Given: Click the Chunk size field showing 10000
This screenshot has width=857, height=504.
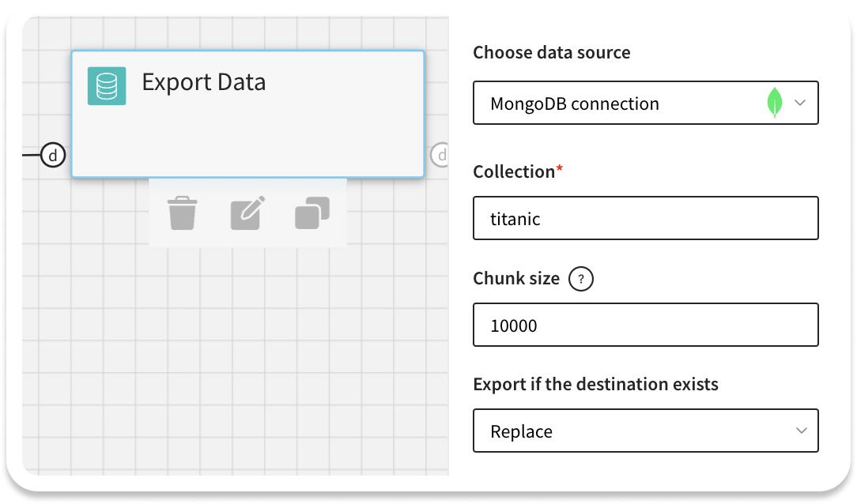Looking at the screenshot, I should pyautogui.click(x=645, y=325).
